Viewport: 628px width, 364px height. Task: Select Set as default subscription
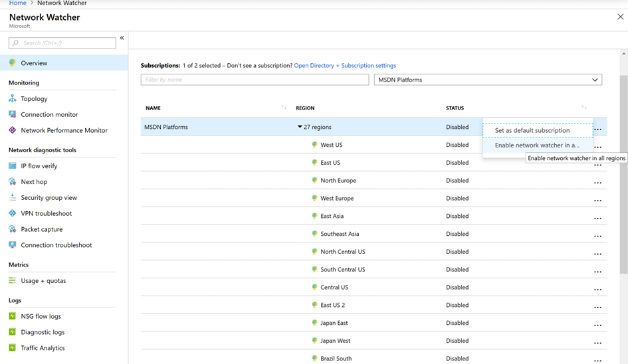pyautogui.click(x=538, y=130)
